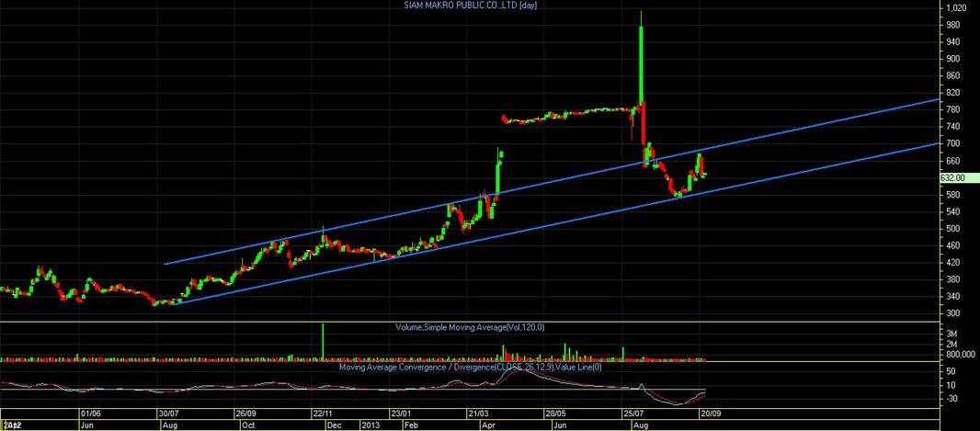Click the 940 price axis label

pos(953,42)
